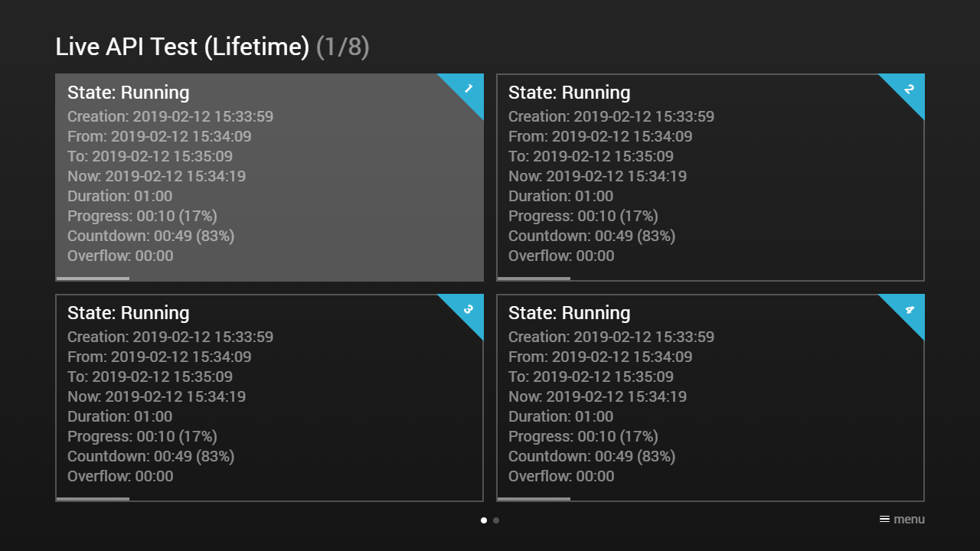Select the first pagination dot
The image size is (980, 551).
pyautogui.click(x=484, y=520)
